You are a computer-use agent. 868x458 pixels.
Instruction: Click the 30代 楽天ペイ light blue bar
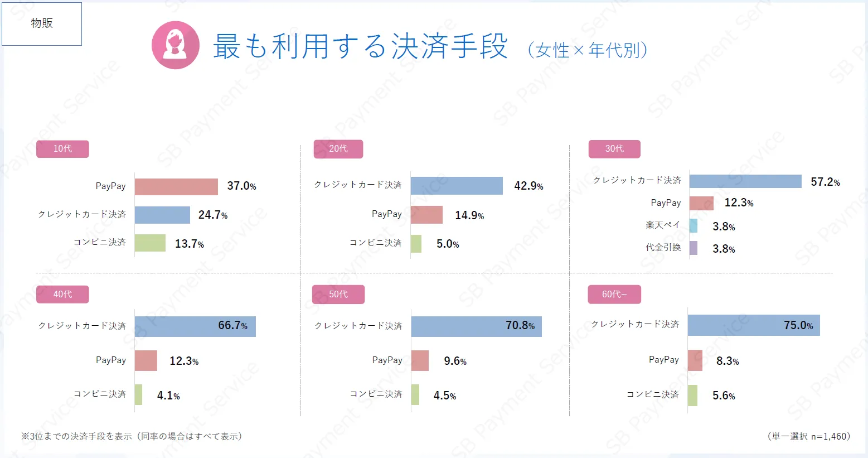click(694, 226)
